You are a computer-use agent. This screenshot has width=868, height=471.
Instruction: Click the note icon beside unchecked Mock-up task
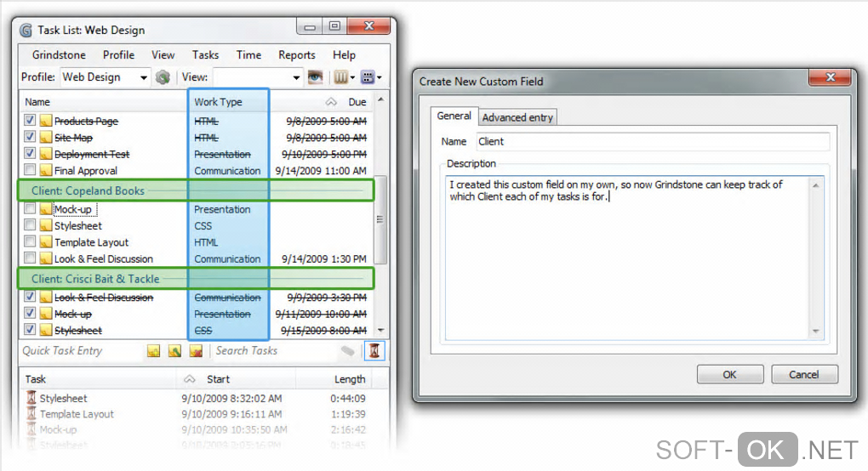click(46, 209)
